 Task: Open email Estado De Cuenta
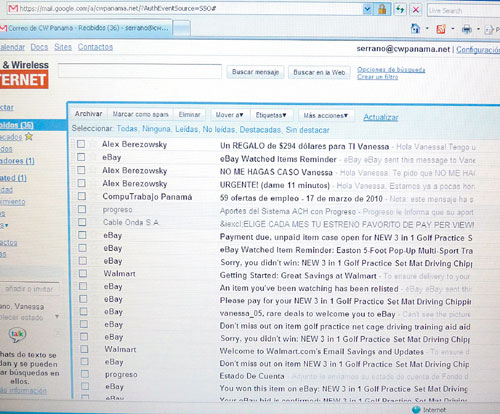click(252, 376)
